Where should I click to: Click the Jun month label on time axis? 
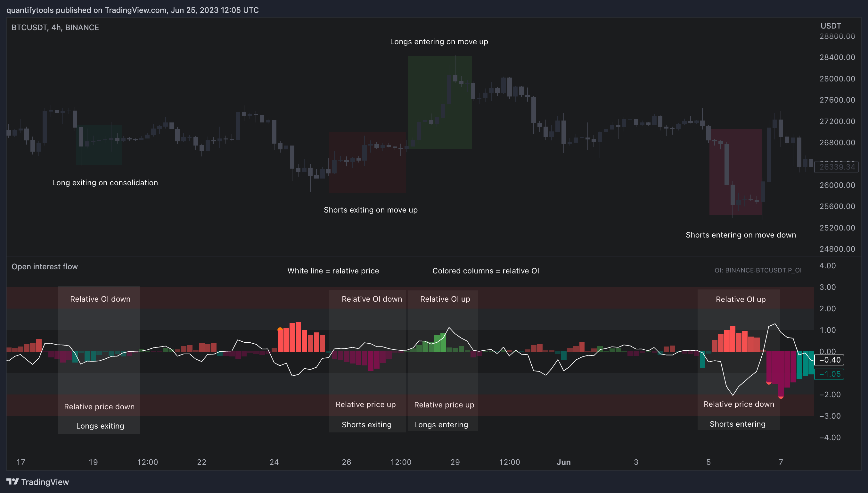(x=563, y=462)
